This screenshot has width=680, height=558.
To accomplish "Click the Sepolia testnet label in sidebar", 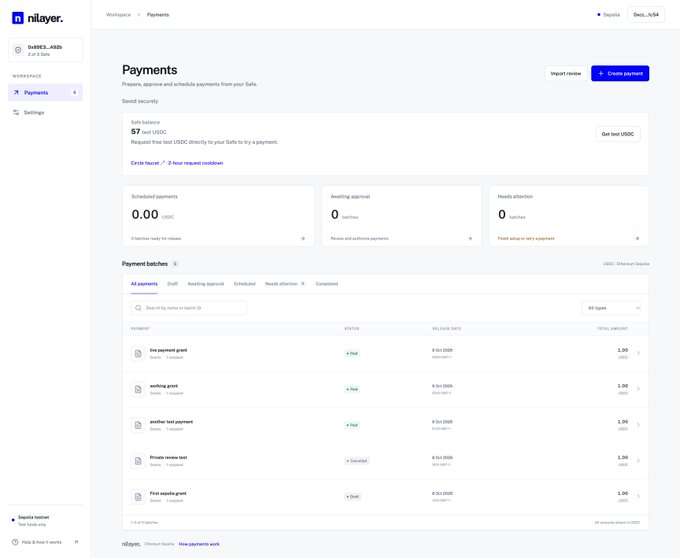I will click(x=33, y=517).
